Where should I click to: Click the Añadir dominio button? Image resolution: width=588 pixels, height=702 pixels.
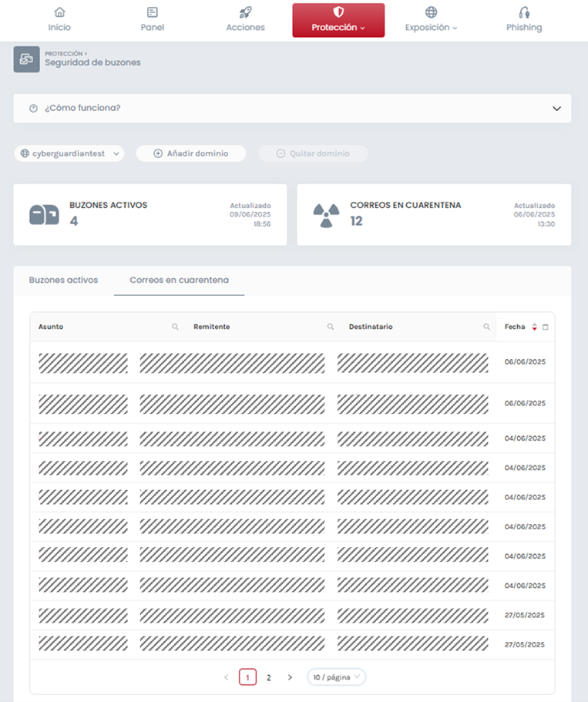(x=190, y=153)
